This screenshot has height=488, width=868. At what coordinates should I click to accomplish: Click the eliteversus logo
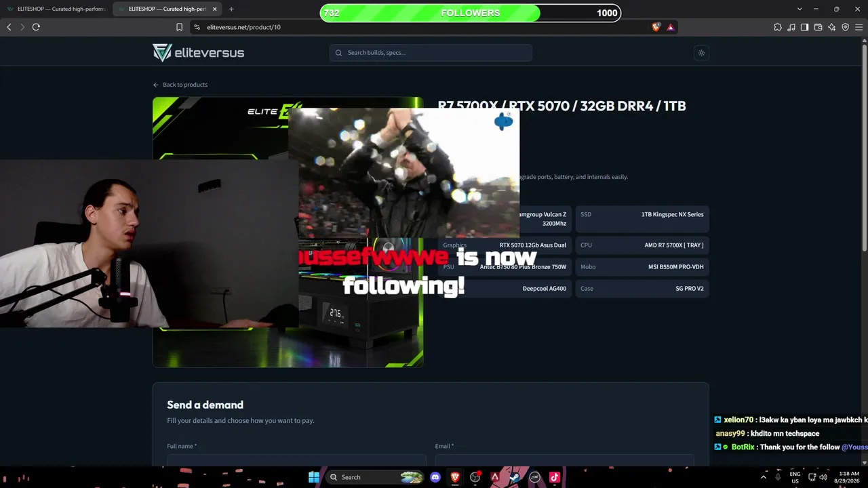tap(198, 53)
